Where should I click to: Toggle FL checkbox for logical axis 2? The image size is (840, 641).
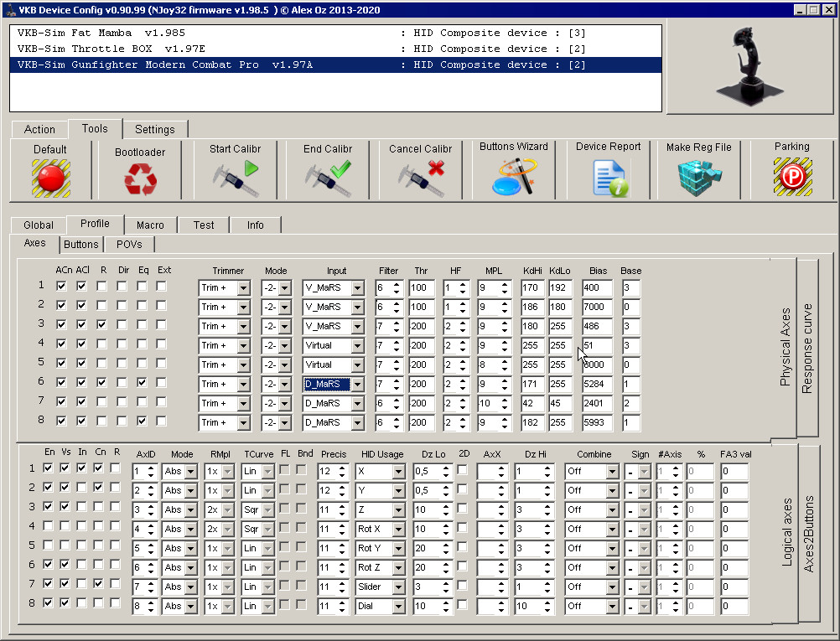tap(284, 489)
